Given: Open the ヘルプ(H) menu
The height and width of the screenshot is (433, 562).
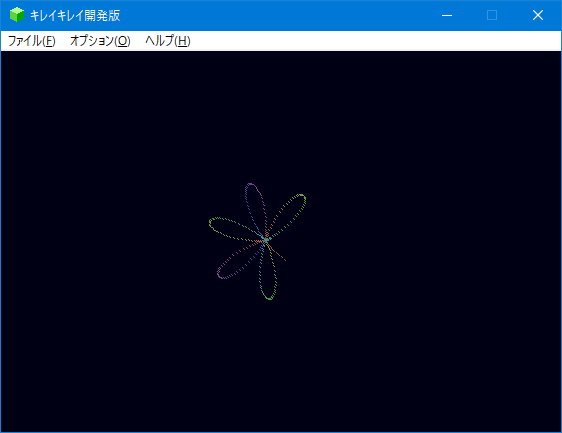Looking at the screenshot, I should click(167, 41).
